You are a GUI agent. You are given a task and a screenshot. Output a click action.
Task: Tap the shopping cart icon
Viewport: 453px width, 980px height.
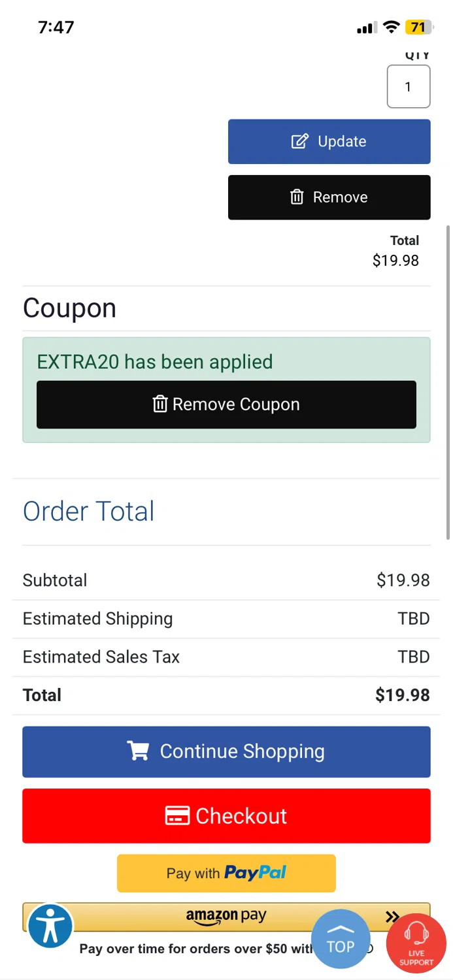click(x=138, y=751)
